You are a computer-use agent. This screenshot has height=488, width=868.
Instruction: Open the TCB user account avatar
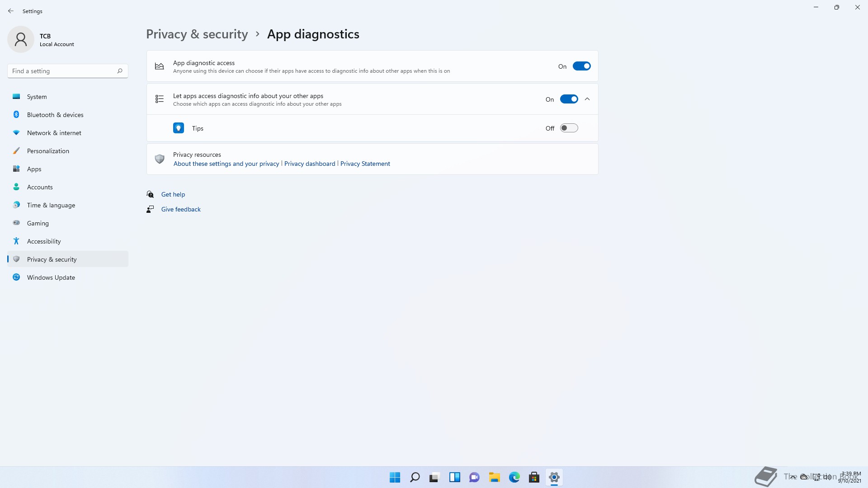point(21,40)
